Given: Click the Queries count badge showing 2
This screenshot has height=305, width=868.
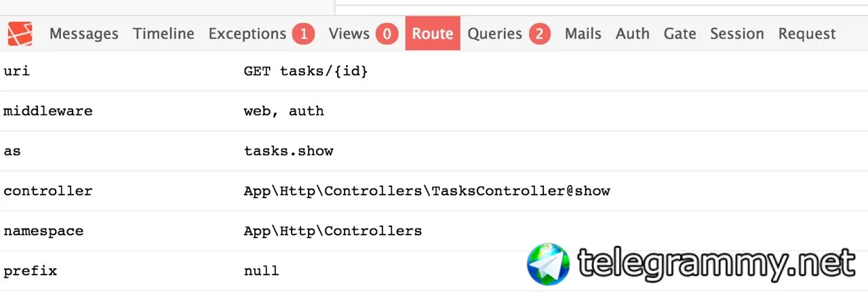Looking at the screenshot, I should tap(539, 34).
